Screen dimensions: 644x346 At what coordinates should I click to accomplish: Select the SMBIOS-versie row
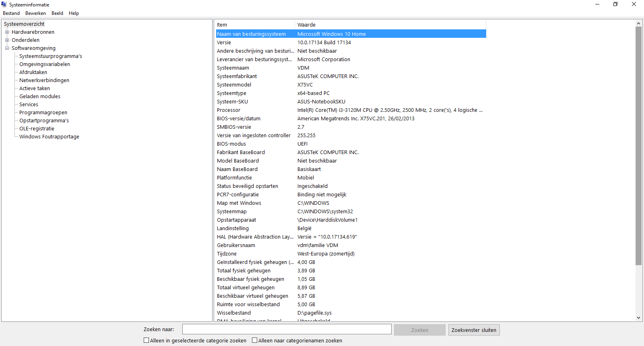point(351,127)
